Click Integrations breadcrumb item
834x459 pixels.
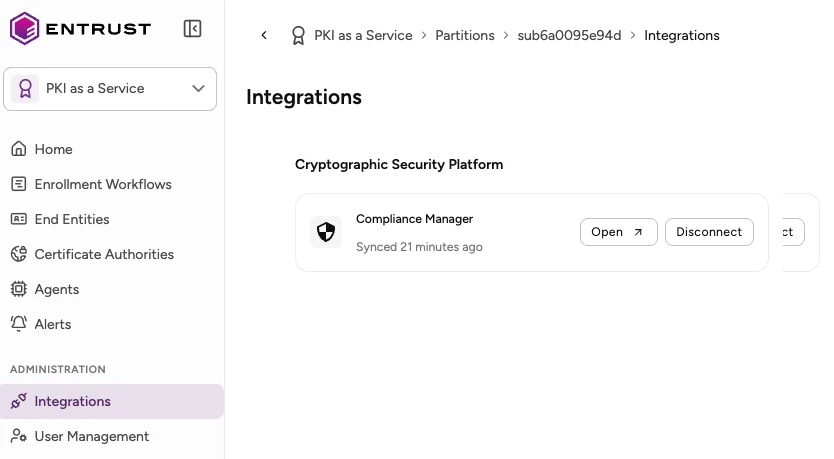[x=682, y=36]
